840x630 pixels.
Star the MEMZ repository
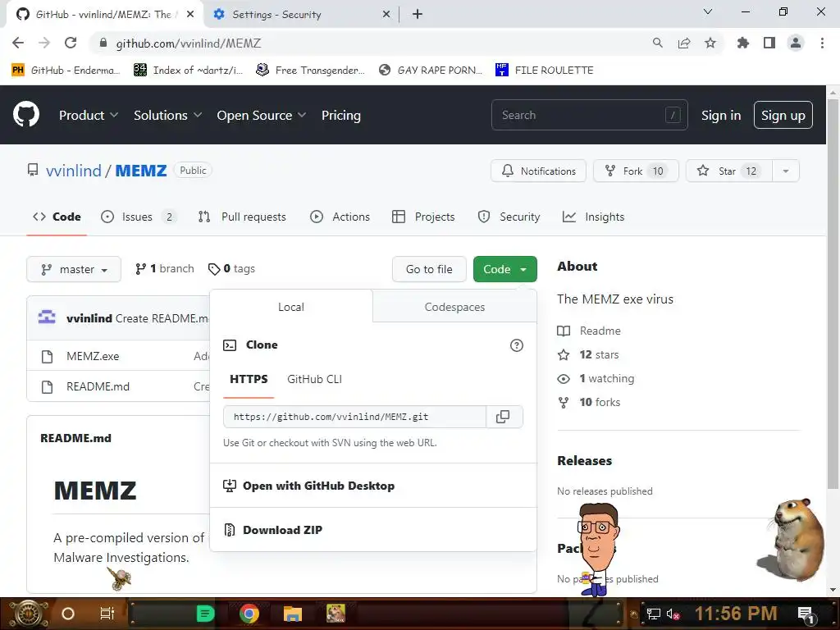pos(729,171)
